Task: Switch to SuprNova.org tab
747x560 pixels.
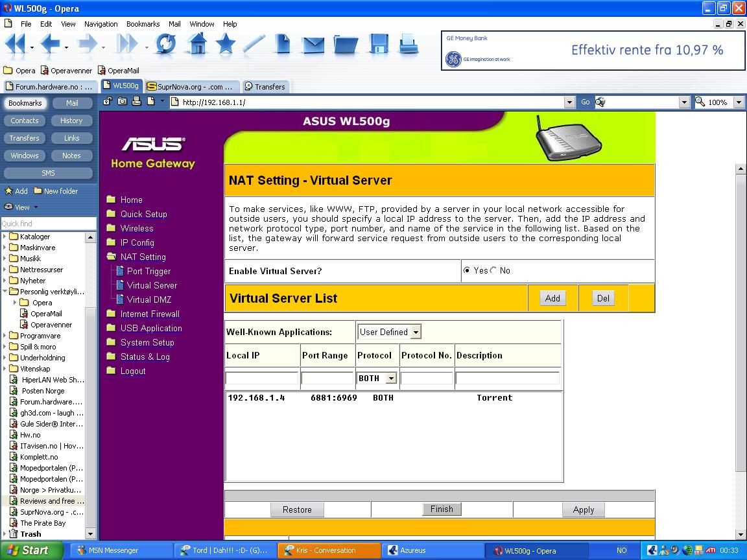Action: [x=191, y=87]
